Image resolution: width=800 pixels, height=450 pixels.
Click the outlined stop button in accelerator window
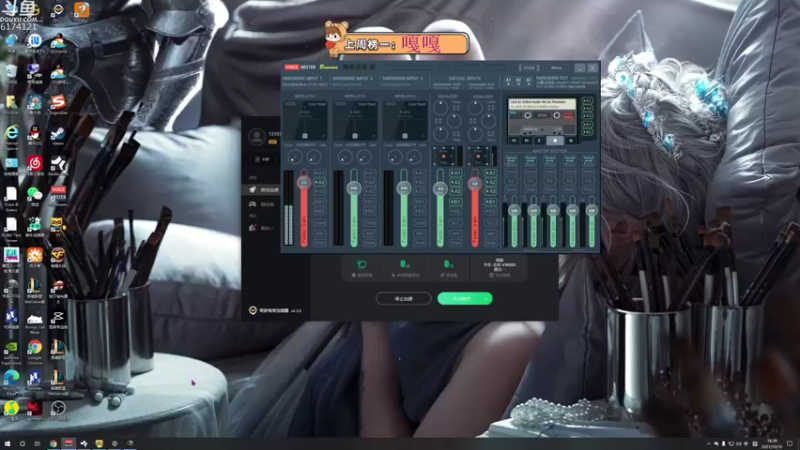[404, 298]
